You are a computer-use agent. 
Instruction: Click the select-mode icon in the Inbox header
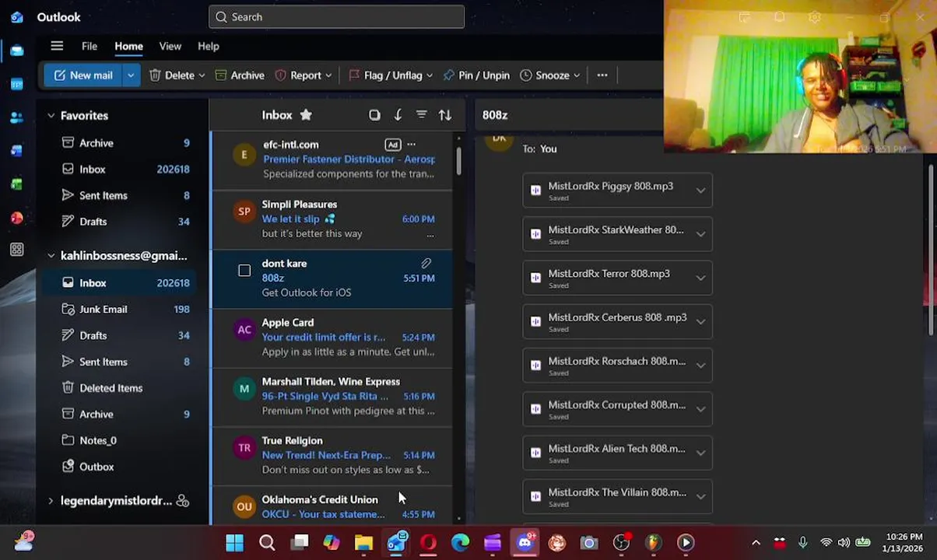point(374,115)
